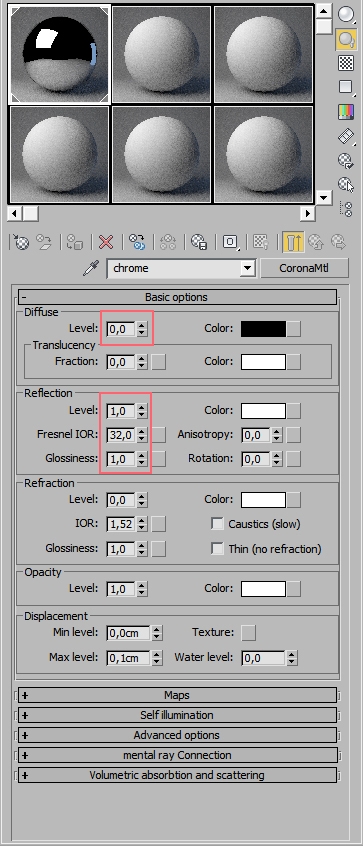Image resolution: width=363 pixels, height=846 pixels.
Task: Select the chrome sphere sample slot
Action: [59, 54]
